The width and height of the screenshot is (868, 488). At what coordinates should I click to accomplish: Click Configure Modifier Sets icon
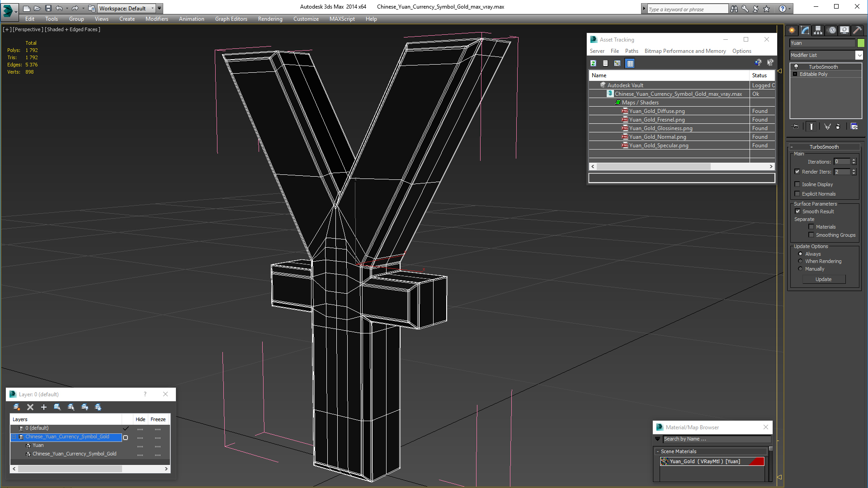(x=854, y=127)
